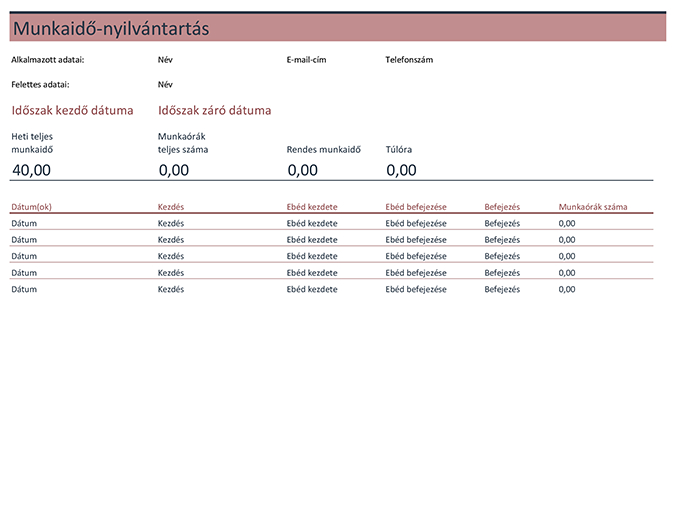The image size is (675, 520).
Task: Select 0,00 hours cell in last data row
Action: 567,289
